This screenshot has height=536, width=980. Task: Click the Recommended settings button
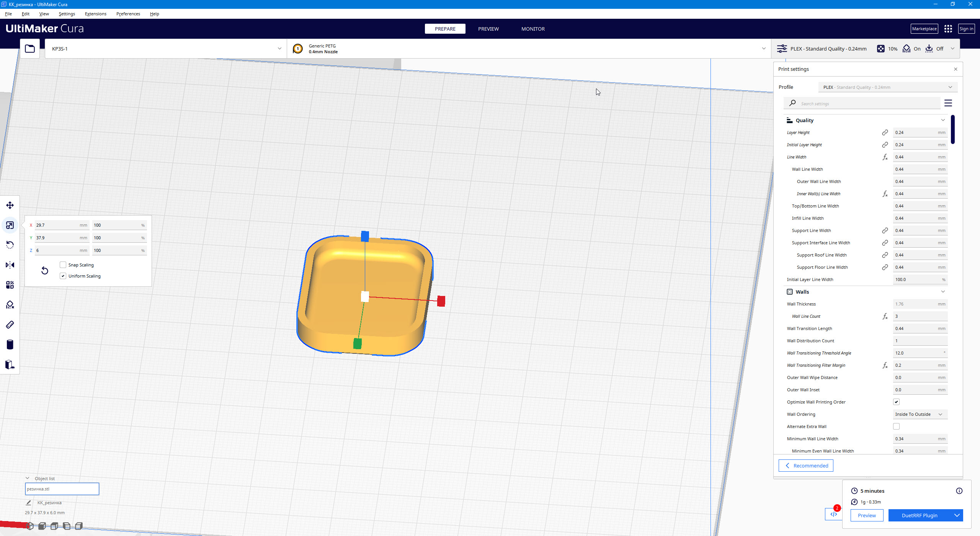(x=805, y=465)
